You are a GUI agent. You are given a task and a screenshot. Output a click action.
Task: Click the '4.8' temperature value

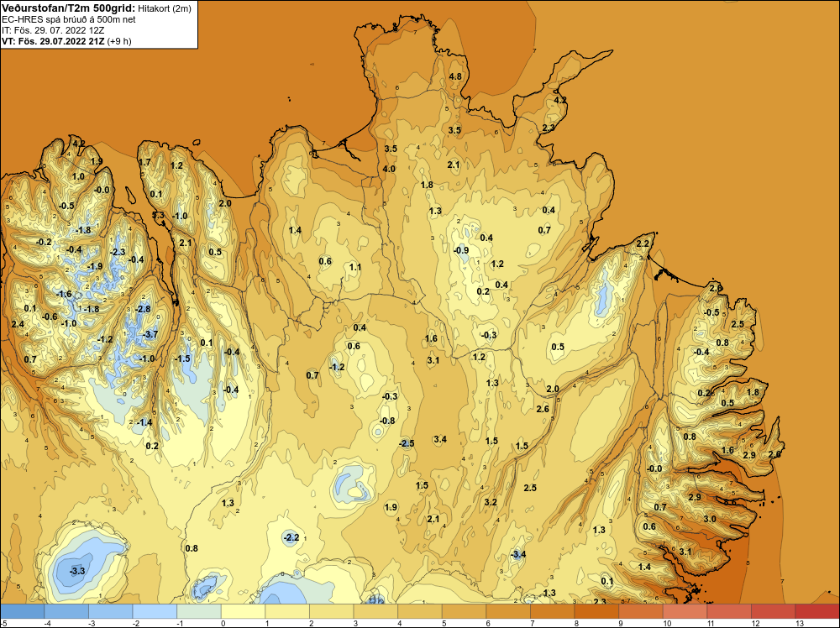click(x=454, y=76)
